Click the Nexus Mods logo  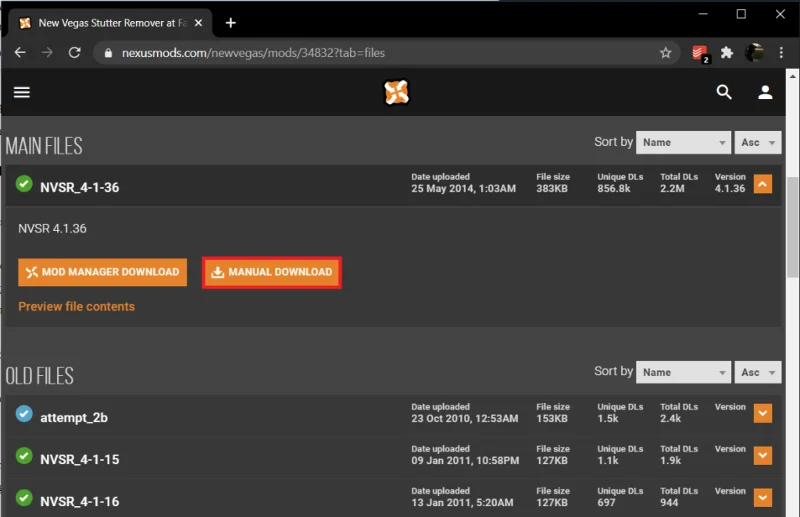396,92
